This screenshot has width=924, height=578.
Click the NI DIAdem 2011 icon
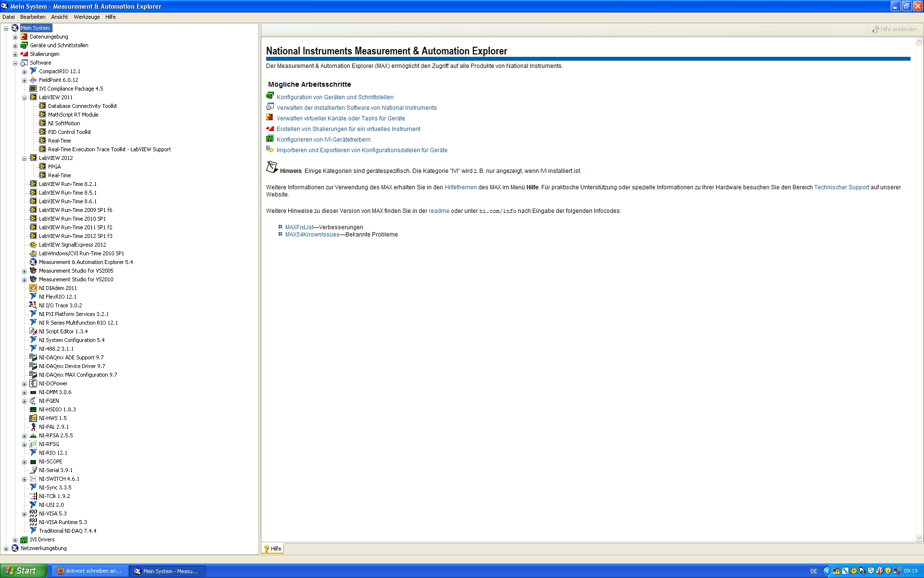coord(33,288)
